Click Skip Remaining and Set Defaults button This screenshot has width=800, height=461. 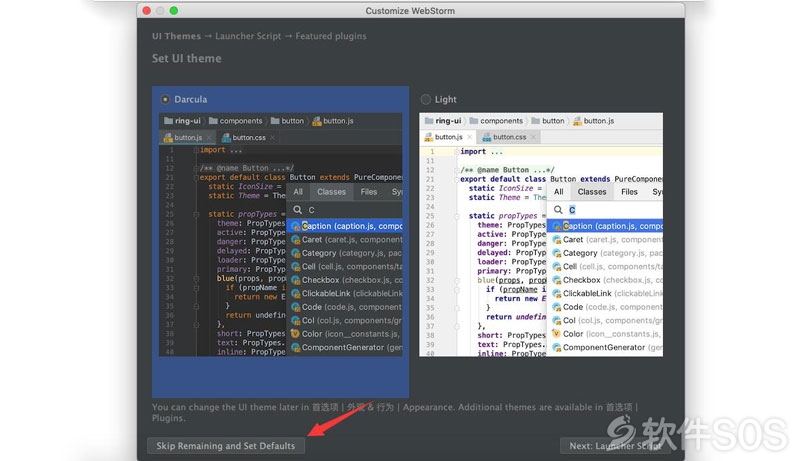coord(226,446)
